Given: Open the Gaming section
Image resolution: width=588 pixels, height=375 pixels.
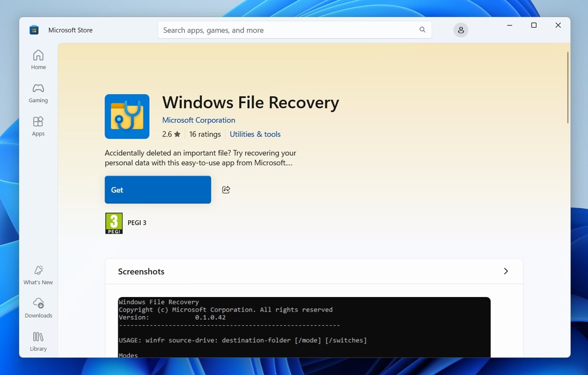Looking at the screenshot, I should 38,93.
